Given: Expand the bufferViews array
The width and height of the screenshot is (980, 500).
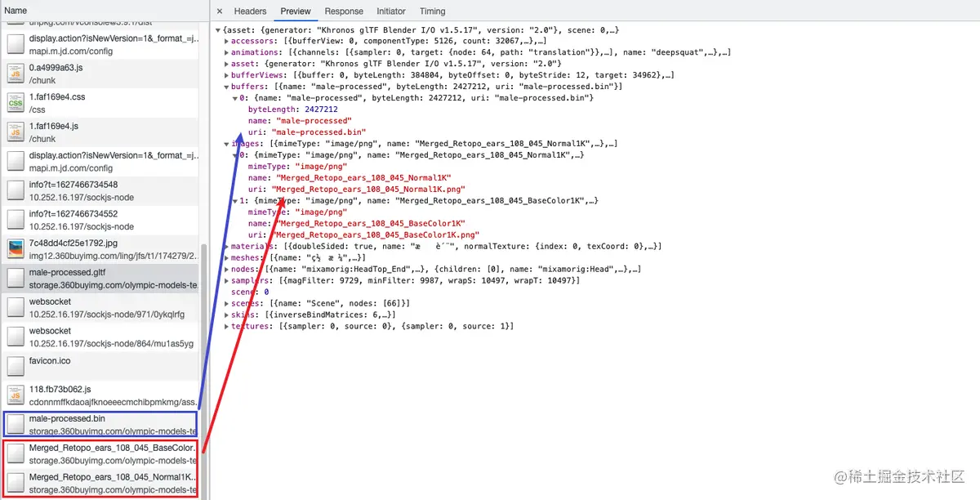Looking at the screenshot, I should [227, 75].
